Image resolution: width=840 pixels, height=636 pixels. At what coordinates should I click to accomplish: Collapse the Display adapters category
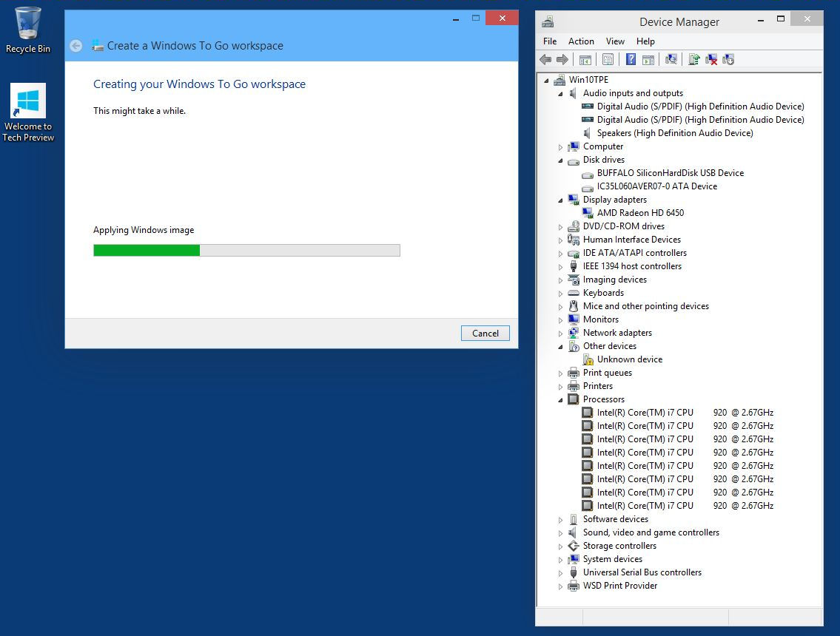pos(560,200)
